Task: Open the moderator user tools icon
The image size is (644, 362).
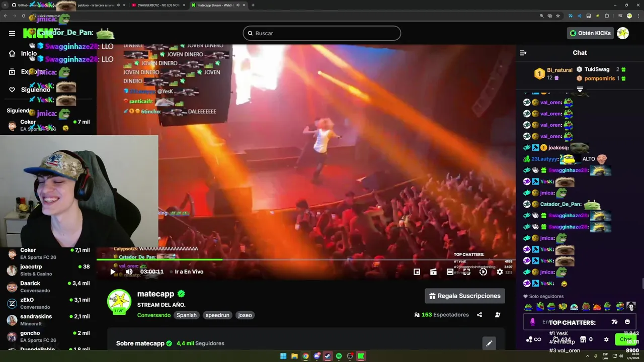Action: (x=498, y=315)
